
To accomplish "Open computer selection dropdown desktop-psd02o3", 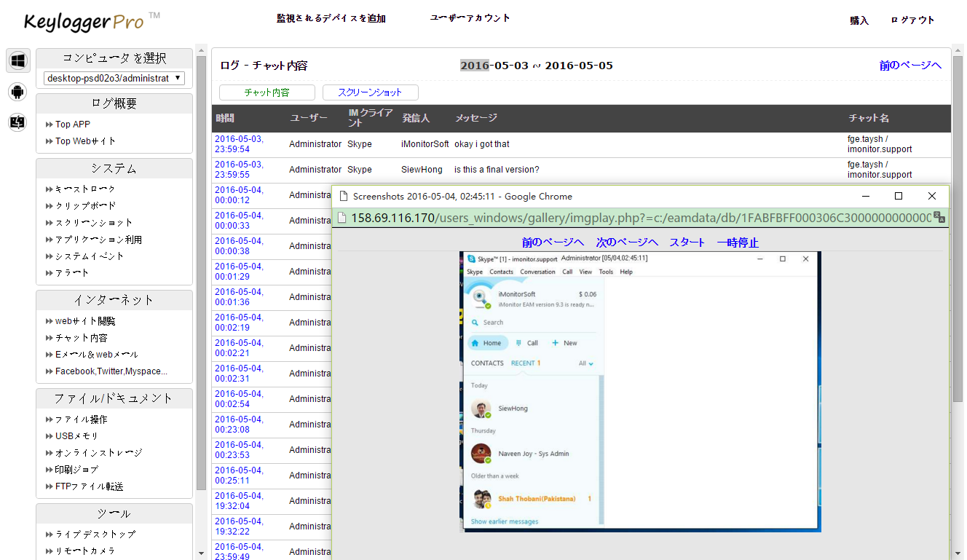I will pyautogui.click(x=114, y=78).
